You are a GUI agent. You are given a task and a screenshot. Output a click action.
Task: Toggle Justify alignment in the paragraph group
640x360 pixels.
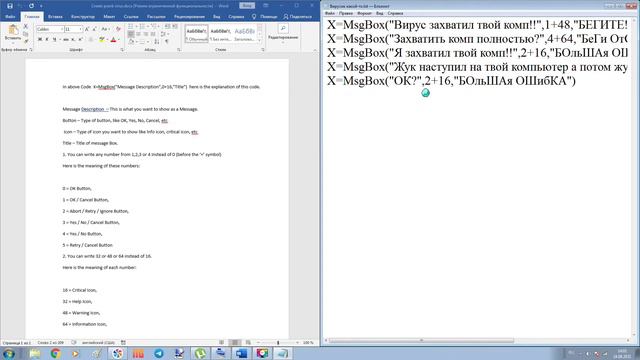pyautogui.click(x=153, y=34)
